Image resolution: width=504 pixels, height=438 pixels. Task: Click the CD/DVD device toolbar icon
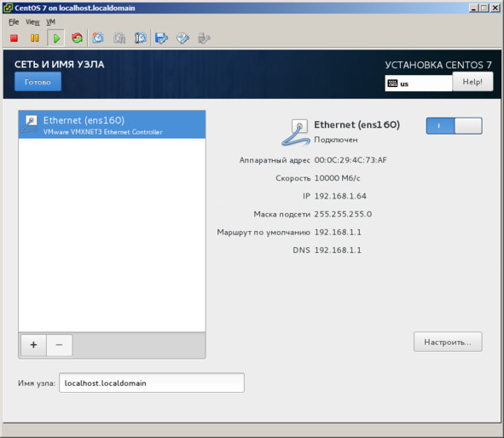click(x=182, y=38)
